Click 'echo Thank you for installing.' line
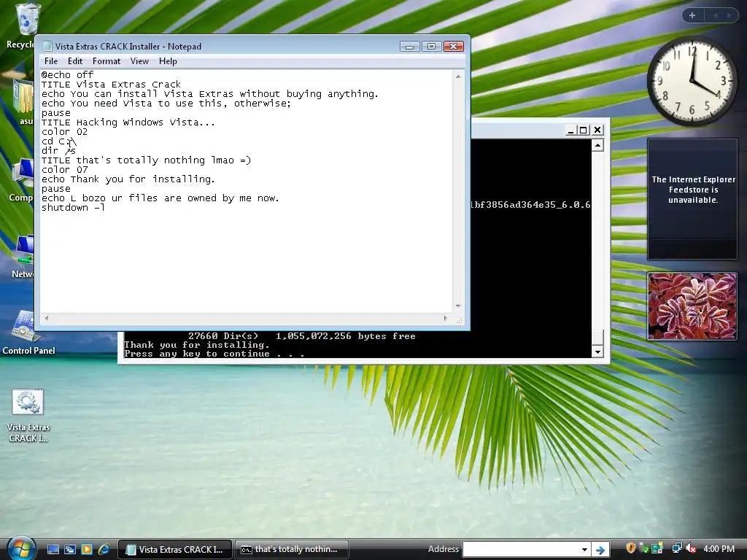This screenshot has height=560, width=747. tap(128, 179)
